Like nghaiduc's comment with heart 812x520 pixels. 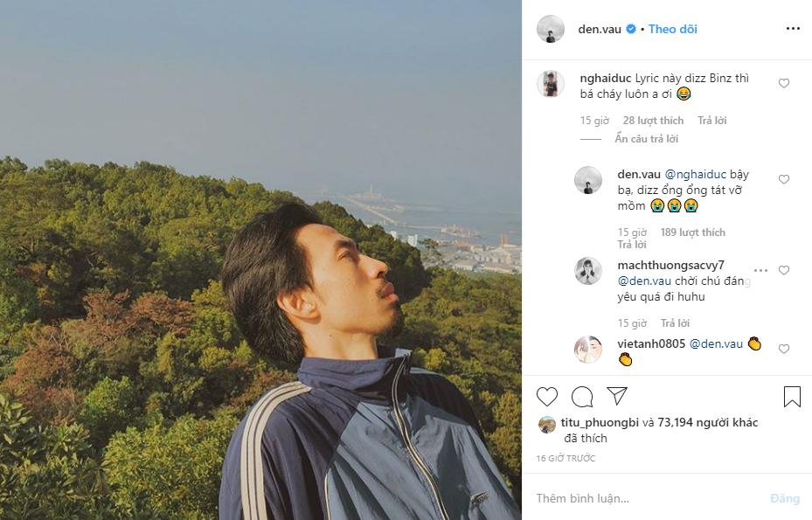[784, 84]
